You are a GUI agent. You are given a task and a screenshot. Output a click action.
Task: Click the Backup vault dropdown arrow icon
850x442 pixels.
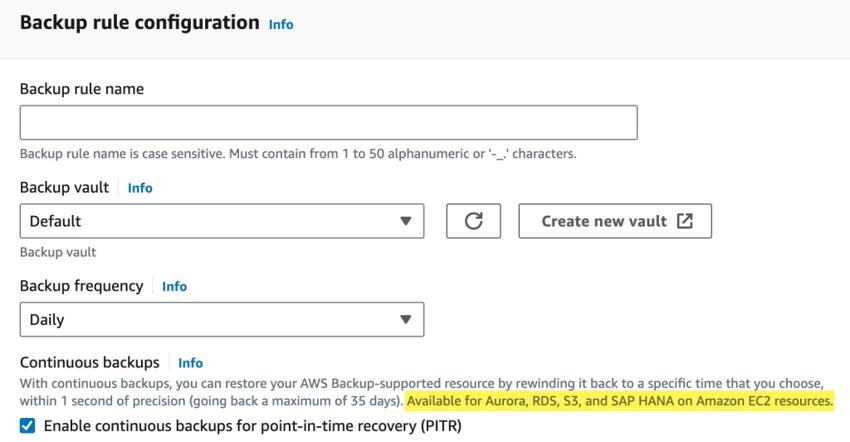pyautogui.click(x=405, y=221)
